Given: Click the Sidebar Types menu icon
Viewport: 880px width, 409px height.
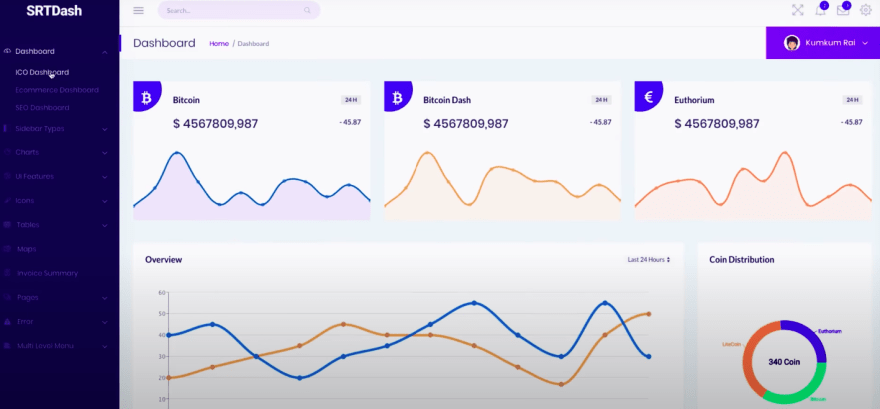Looking at the screenshot, I should click(x=6, y=128).
